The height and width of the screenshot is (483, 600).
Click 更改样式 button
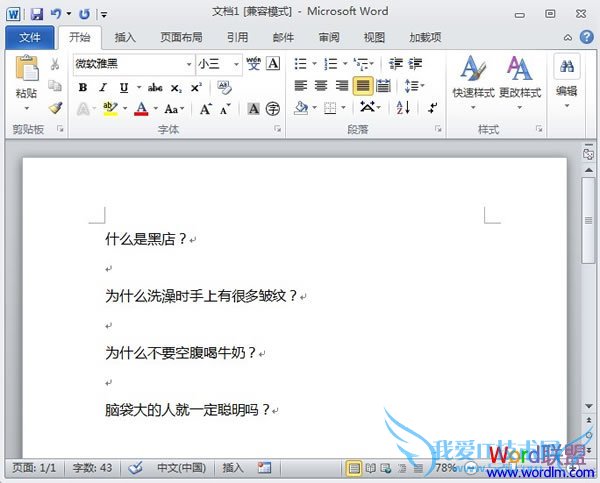(x=520, y=82)
